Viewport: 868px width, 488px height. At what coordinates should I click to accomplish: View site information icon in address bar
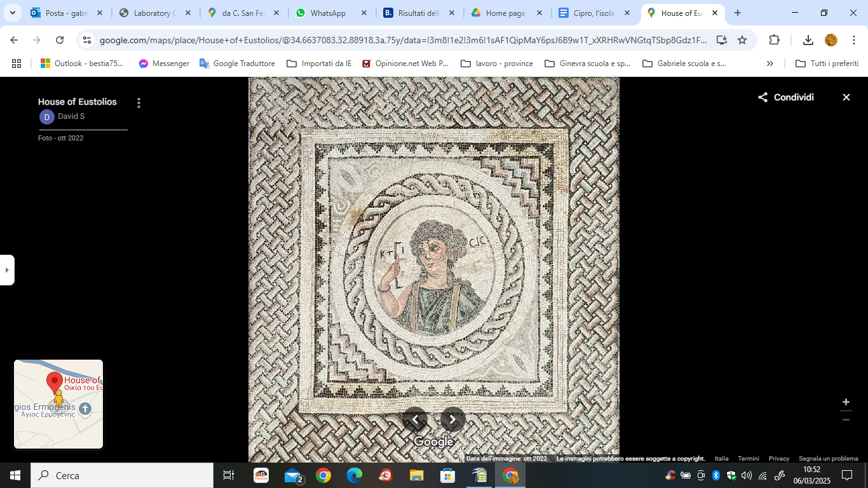[88, 40]
